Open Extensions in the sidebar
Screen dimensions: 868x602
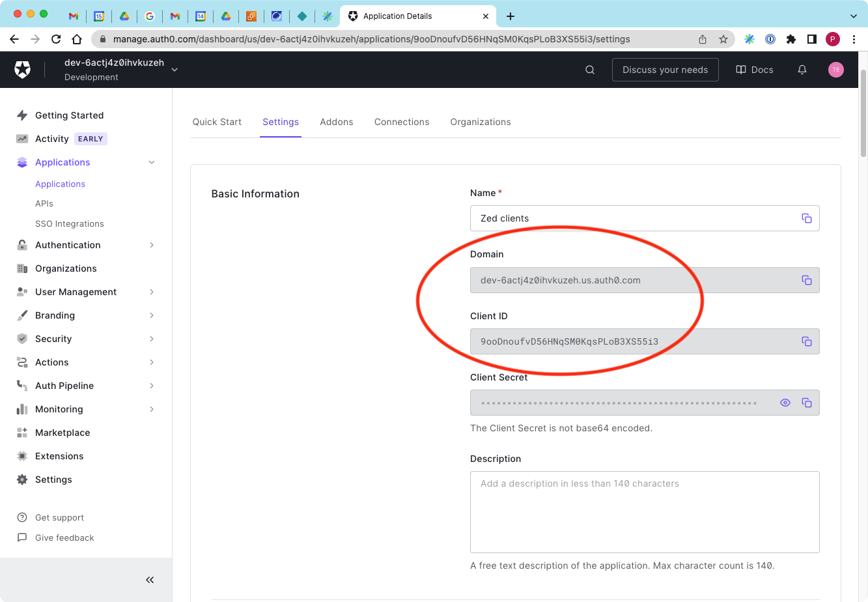(x=59, y=456)
